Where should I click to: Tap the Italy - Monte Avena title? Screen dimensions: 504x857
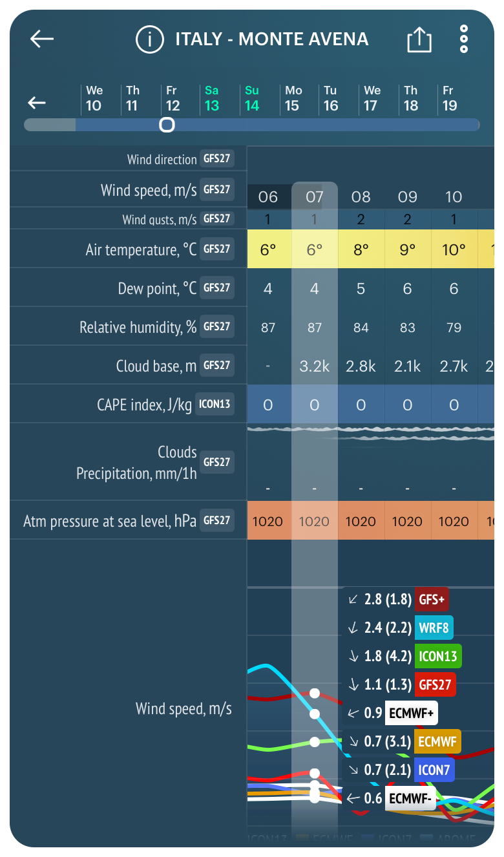271,39
